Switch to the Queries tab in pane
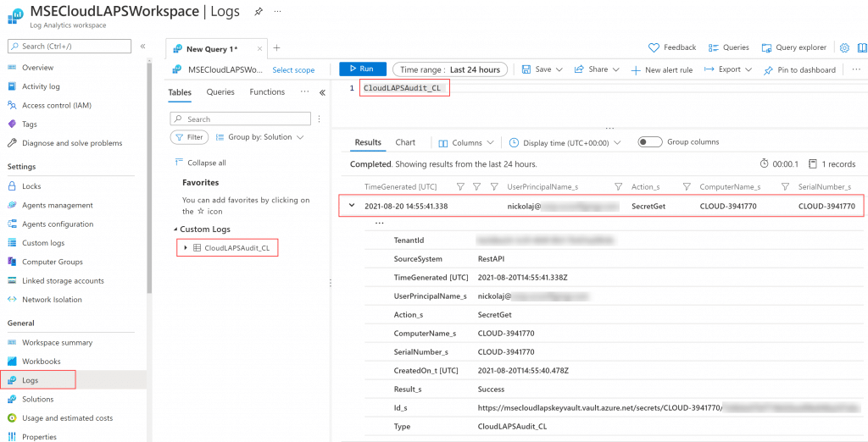 coord(220,92)
